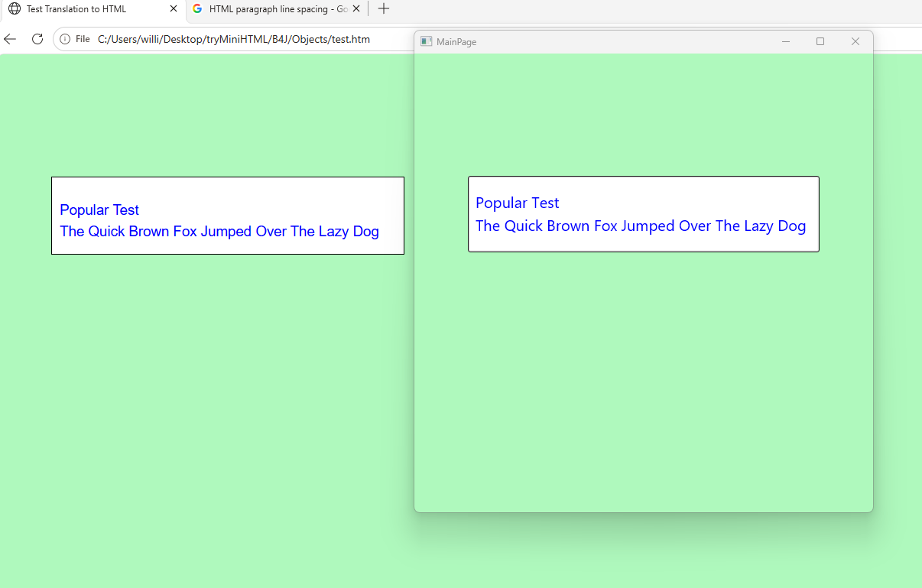
Task: Close the MainPage window
Action: [x=855, y=41]
